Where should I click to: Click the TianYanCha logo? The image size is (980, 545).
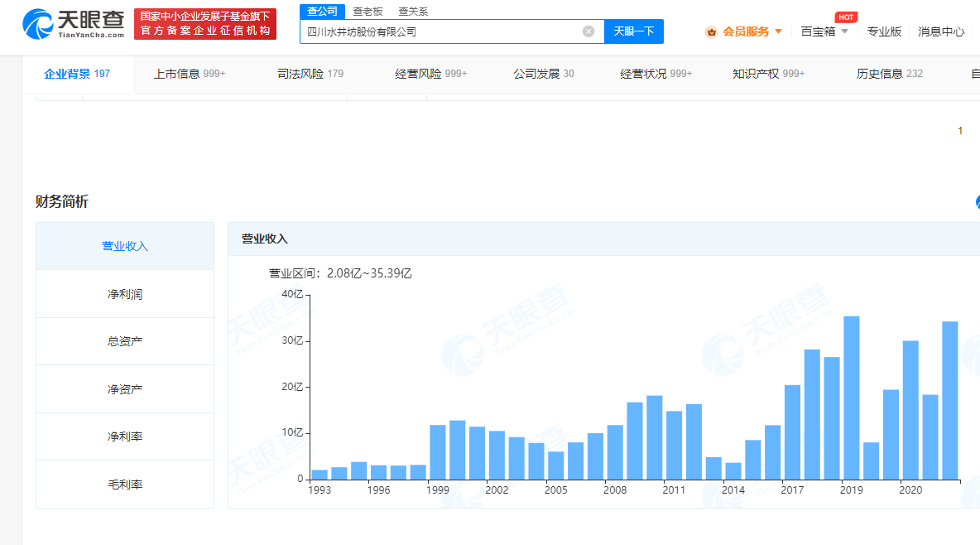coord(74,24)
